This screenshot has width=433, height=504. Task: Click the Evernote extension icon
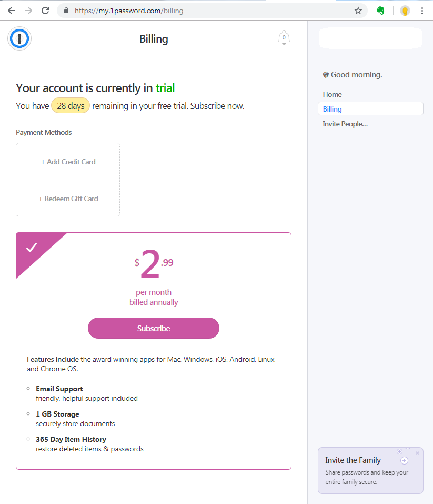[380, 11]
